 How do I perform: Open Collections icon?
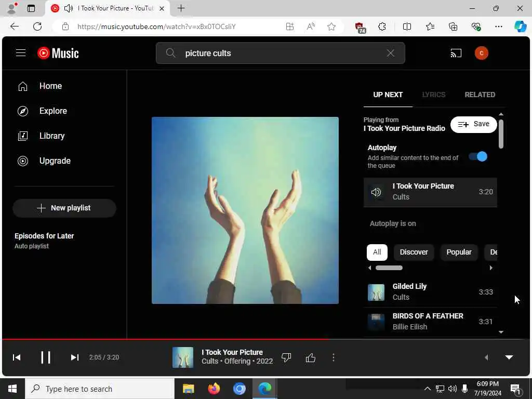coord(453,26)
